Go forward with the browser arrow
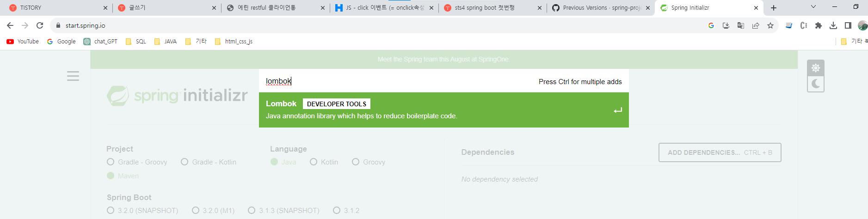The width and height of the screenshot is (868, 219). [25, 25]
